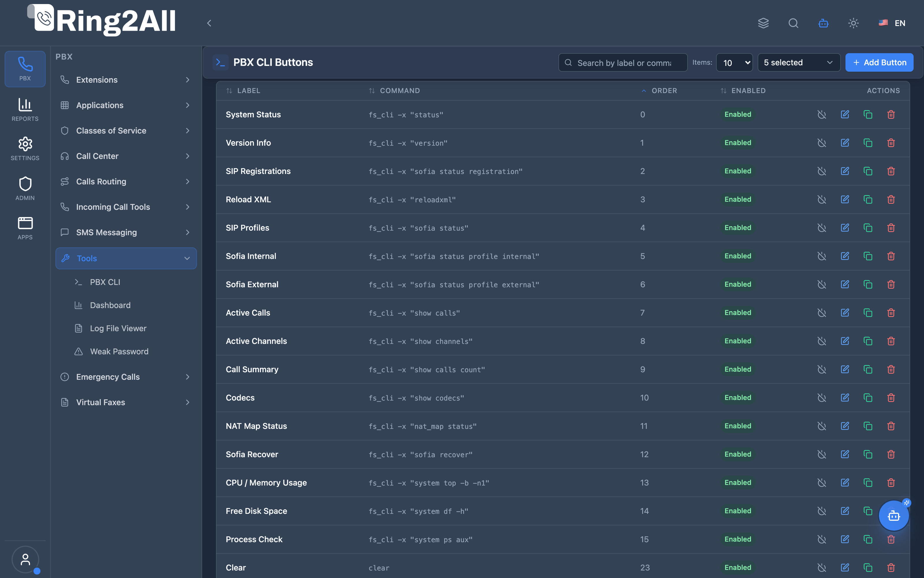Screen dimensions: 924x578
Task: Switch to the Apps section
Action: click(25, 228)
